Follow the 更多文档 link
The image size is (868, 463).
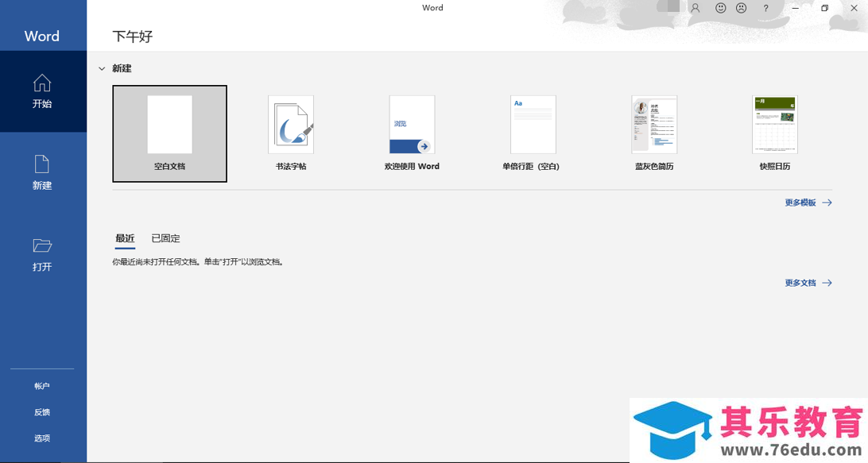click(808, 283)
